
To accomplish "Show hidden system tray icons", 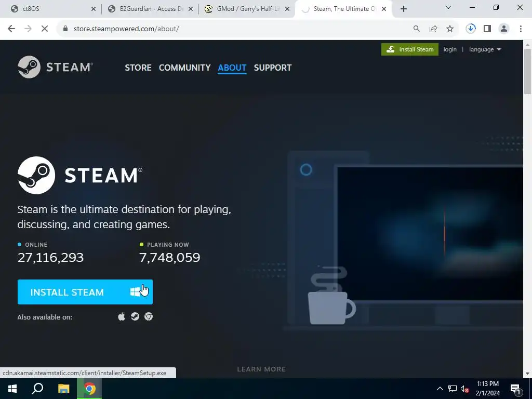I will 440,389.
